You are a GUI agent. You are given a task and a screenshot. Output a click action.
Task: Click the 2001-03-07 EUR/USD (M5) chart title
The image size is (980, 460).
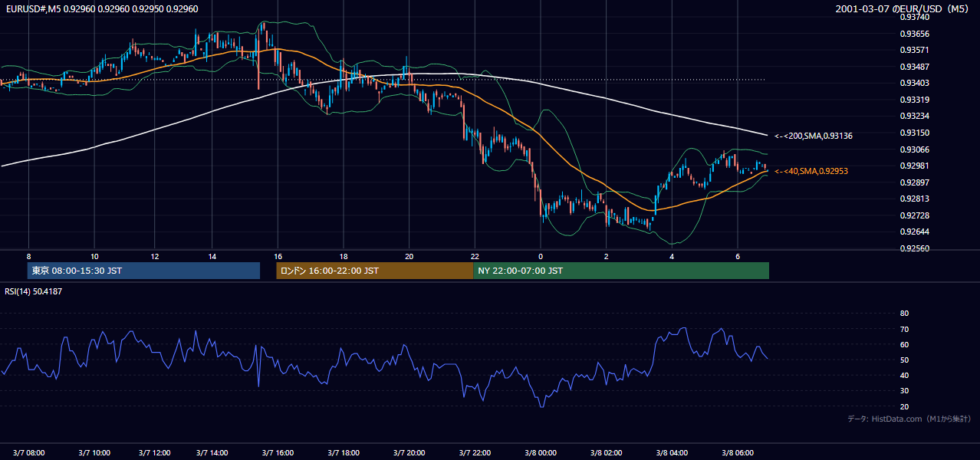tap(903, 9)
